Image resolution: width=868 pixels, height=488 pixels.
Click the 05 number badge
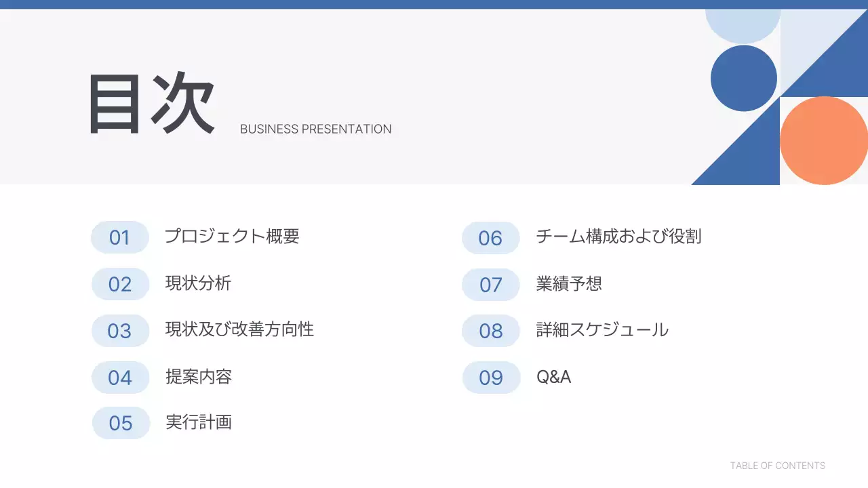(x=121, y=423)
